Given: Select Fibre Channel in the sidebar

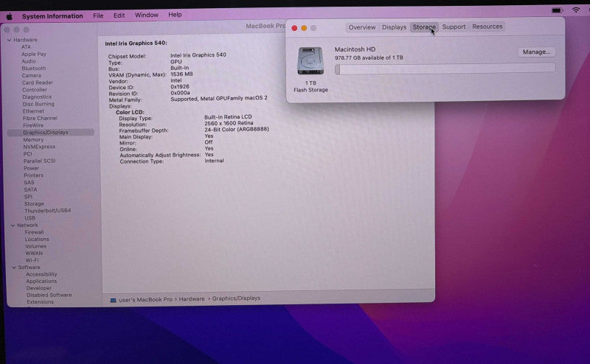Looking at the screenshot, I should tap(41, 119).
